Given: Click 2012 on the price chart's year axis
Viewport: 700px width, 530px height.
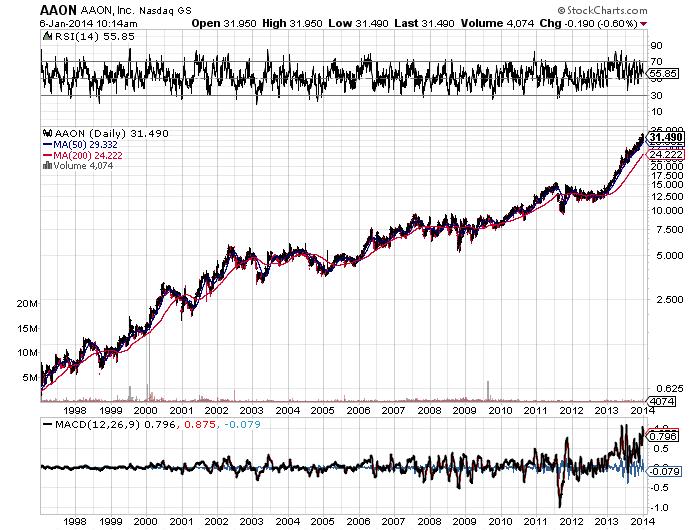Looking at the screenshot, I should click(x=571, y=410).
